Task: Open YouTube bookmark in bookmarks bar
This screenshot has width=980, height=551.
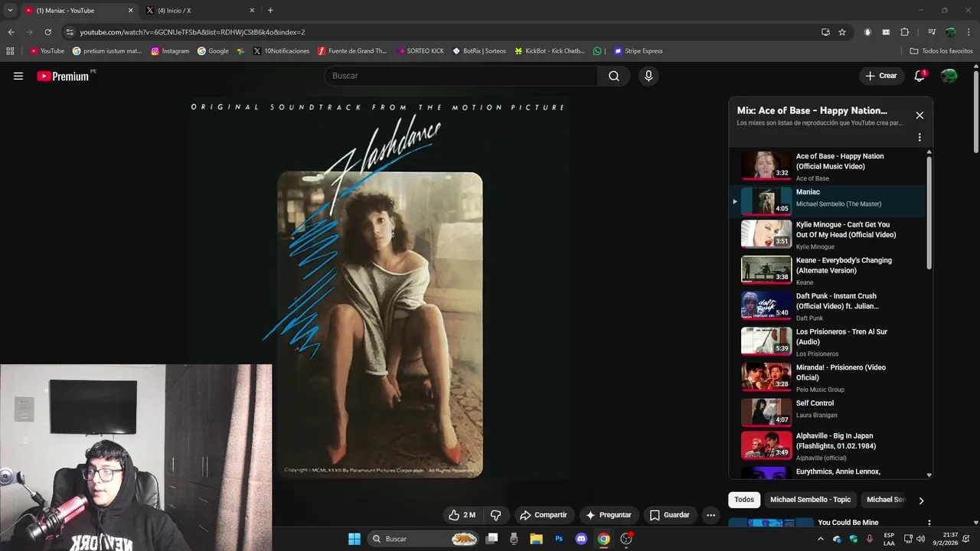Action: pos(47,51)
